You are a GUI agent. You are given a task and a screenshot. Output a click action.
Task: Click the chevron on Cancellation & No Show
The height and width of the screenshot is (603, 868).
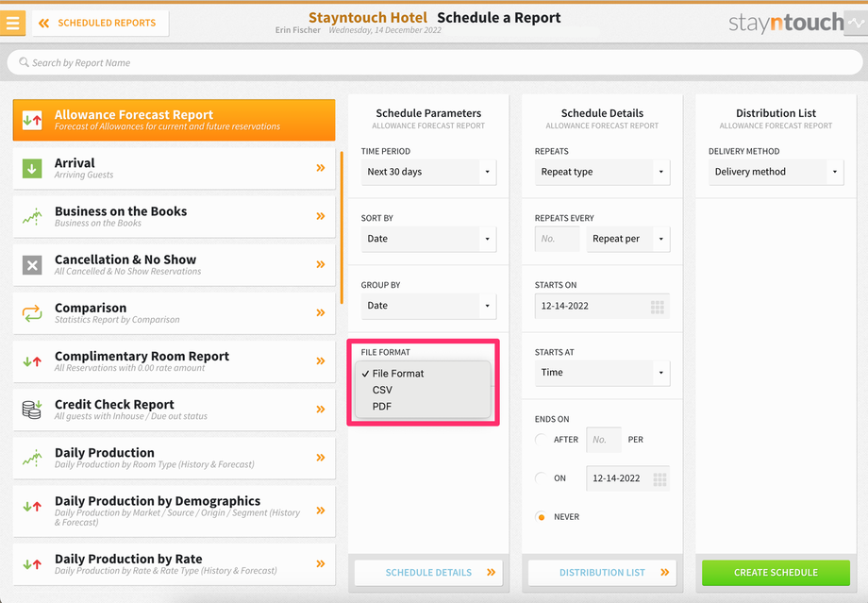pyautogui.click(x=321, y=264)
